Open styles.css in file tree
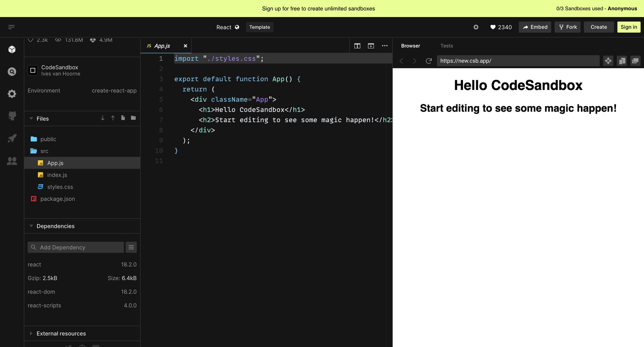This screenshot has height=347, width=644. tap(82, 187)
